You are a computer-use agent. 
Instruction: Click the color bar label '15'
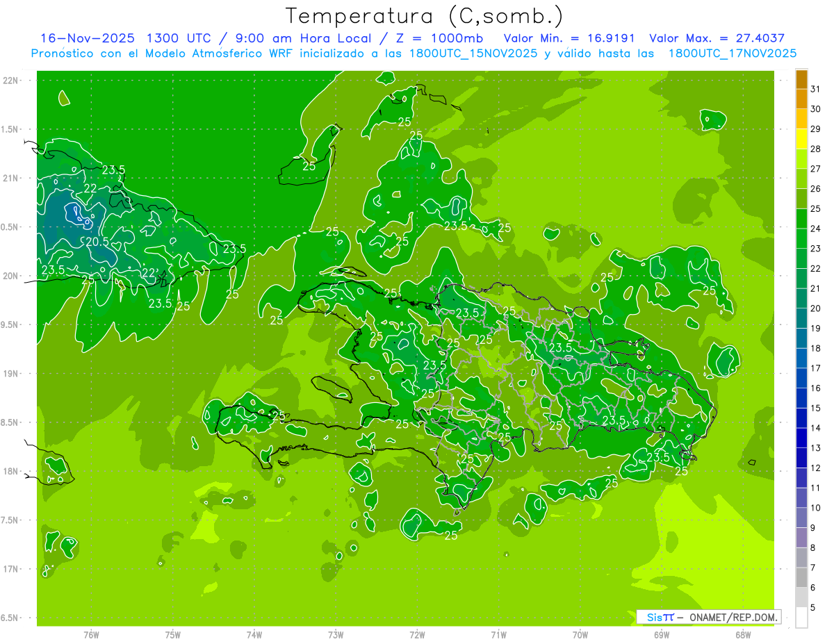point(815,408)
